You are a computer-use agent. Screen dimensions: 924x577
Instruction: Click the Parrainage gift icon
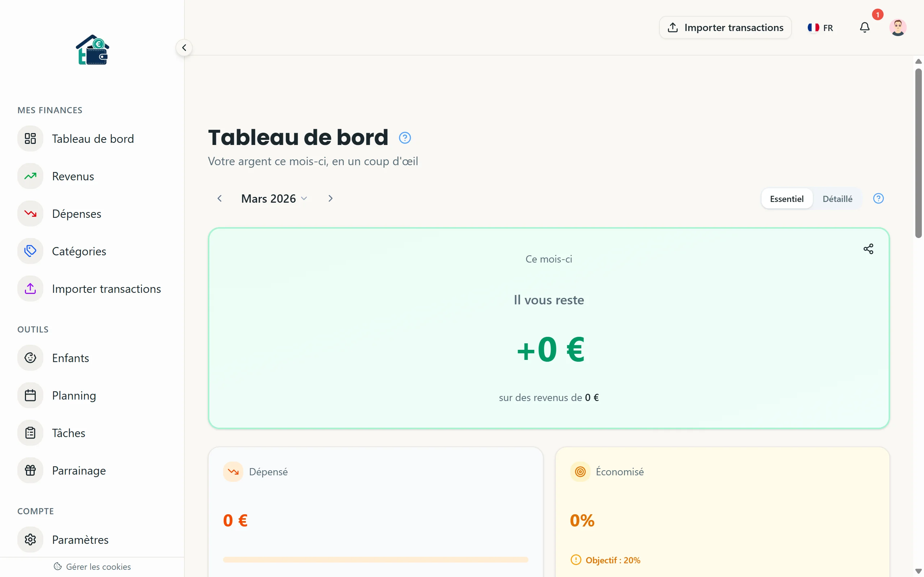[x=30, y=471]
